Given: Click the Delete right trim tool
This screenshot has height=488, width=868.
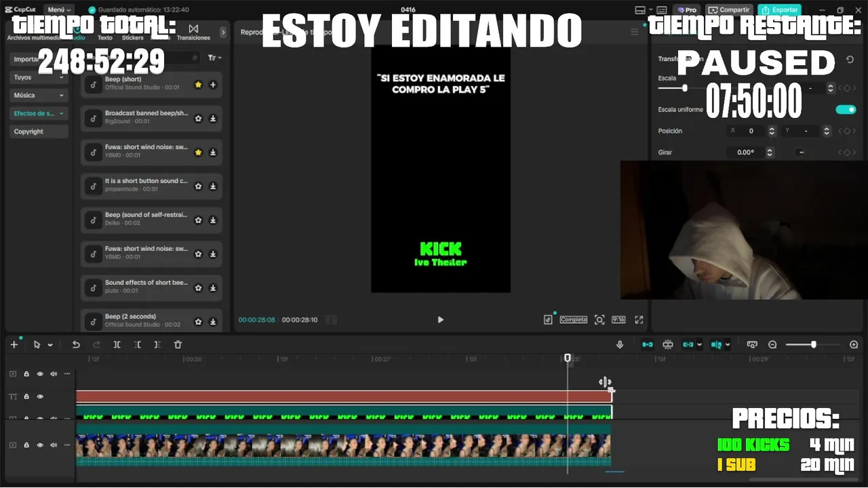Looking at the screenshot, I should click(x=157, y=344).
